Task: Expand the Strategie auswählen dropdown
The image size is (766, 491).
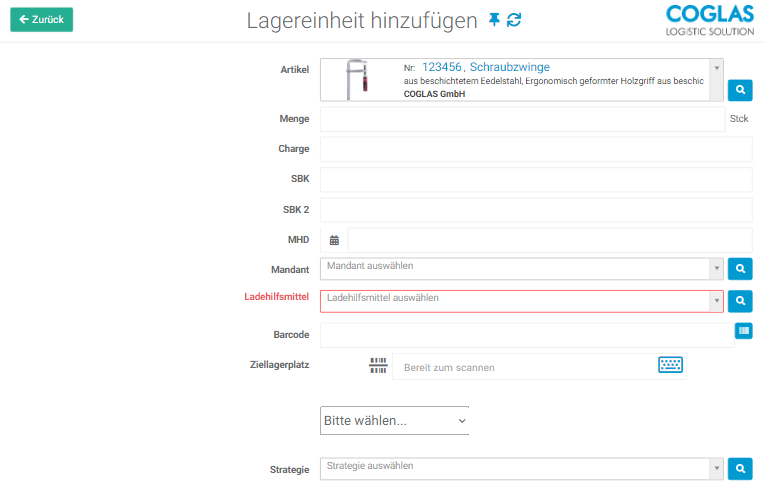Action: [520, 467]
